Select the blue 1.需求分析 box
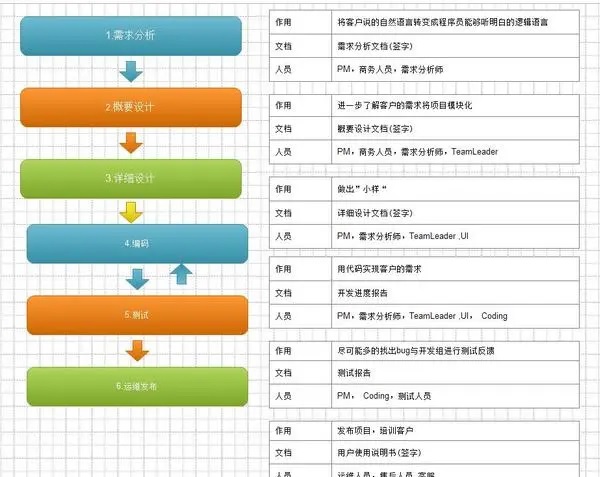The width and height of the screenshot is (600, 477). [x=131, y=36]
